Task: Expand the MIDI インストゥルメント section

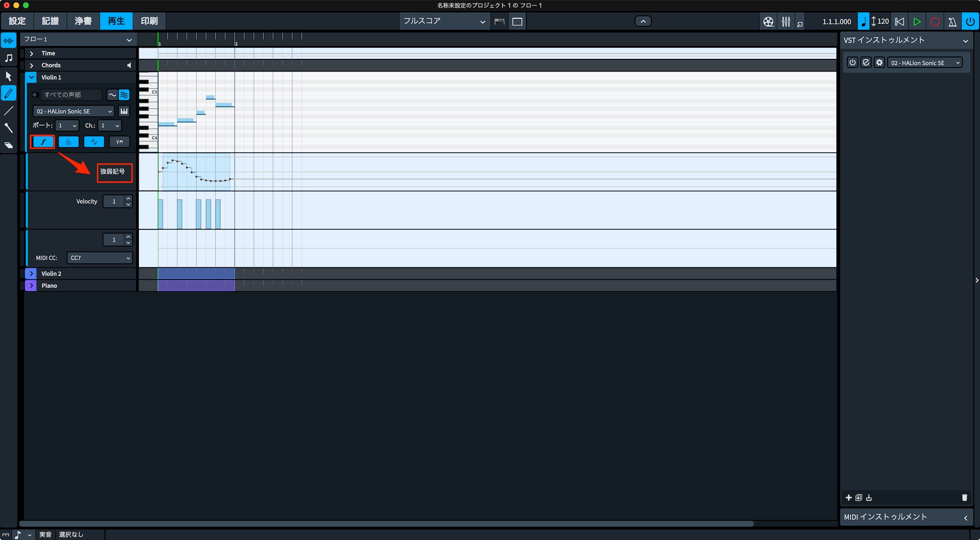Action: pyautogui.click(x=965, y=517)
